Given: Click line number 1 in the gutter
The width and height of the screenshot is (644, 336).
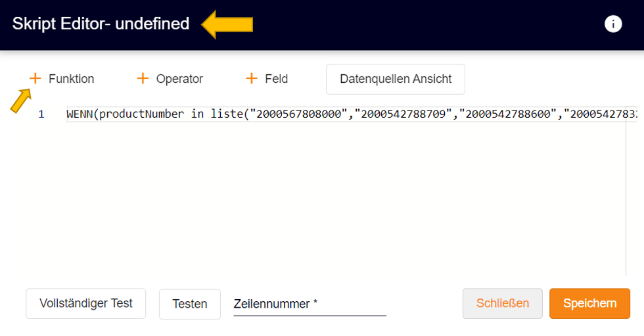Looking at the screenshot, I should (x=41, y=114).
